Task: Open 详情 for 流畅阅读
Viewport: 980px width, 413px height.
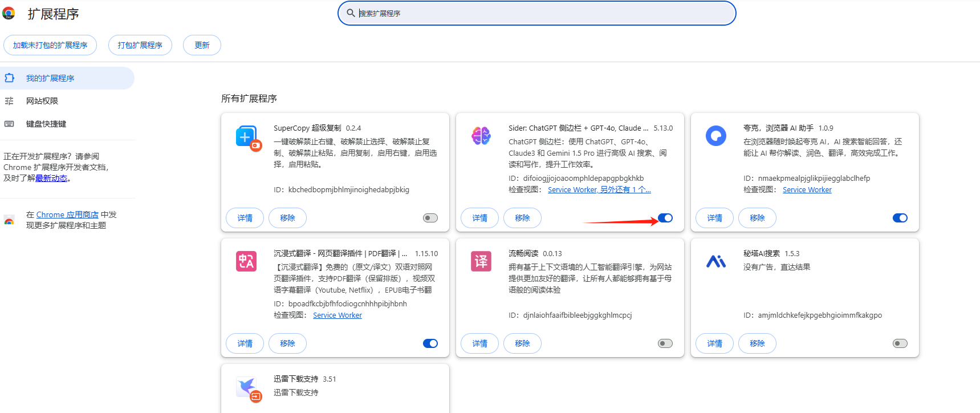Action: point(480,343)
